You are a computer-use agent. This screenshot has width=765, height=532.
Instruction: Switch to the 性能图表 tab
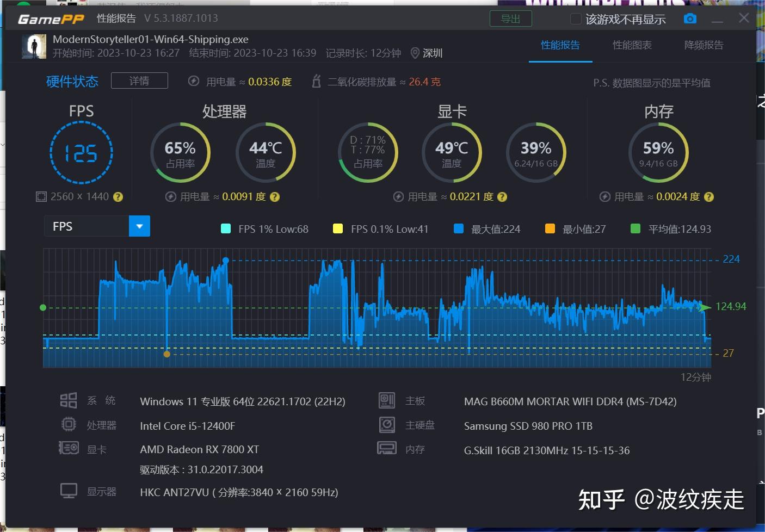(x=632, y=45)
